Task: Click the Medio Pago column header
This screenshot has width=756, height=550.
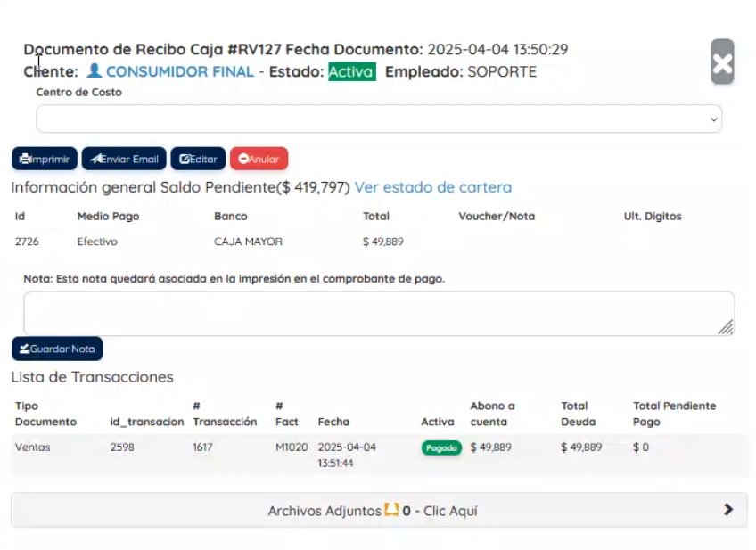Action: 108,216
